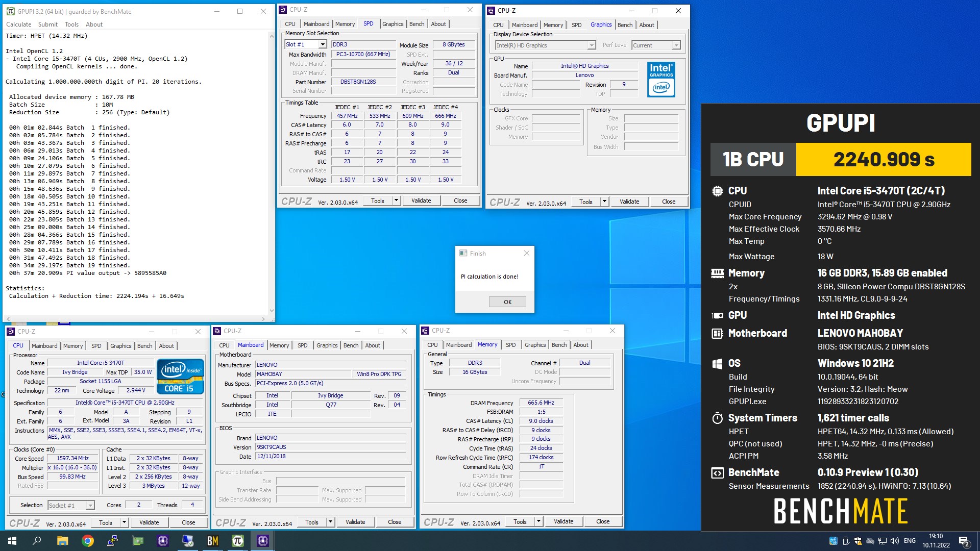Open the graphics-card app icon in taskbar
The image size is (980, 551).
click(x=138, y=541)
